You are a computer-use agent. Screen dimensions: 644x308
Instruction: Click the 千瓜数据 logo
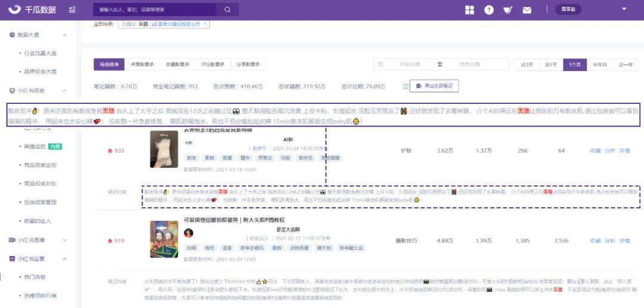32,10
